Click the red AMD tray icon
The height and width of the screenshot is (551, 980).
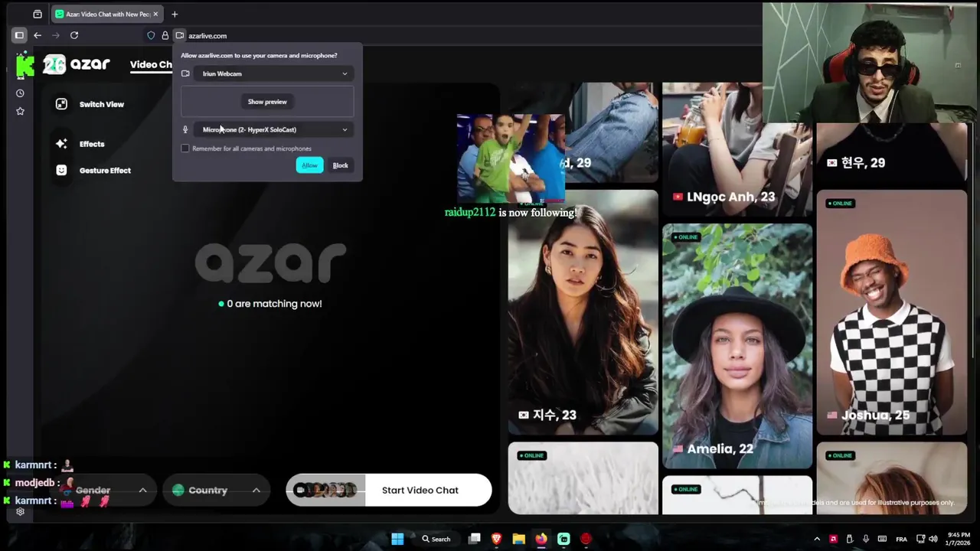pos(833,539)
